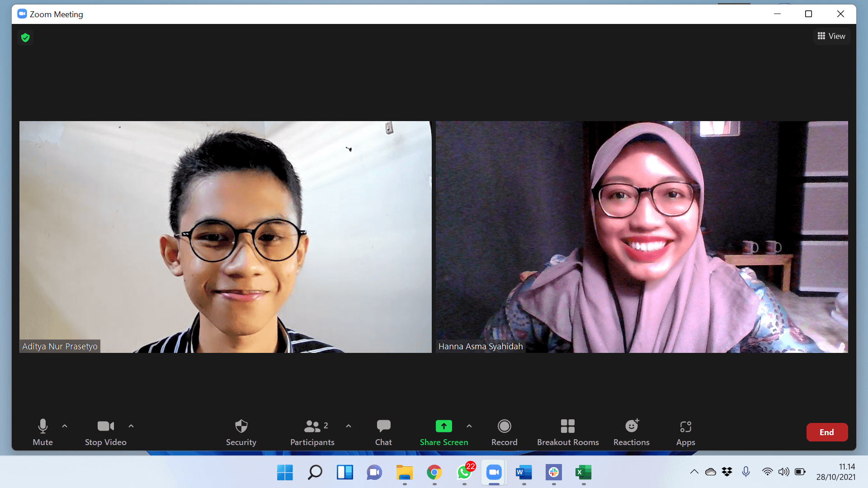Expand audio options arrow beside Mute
The image size is (868, 488).
click(x=65, y=426)
